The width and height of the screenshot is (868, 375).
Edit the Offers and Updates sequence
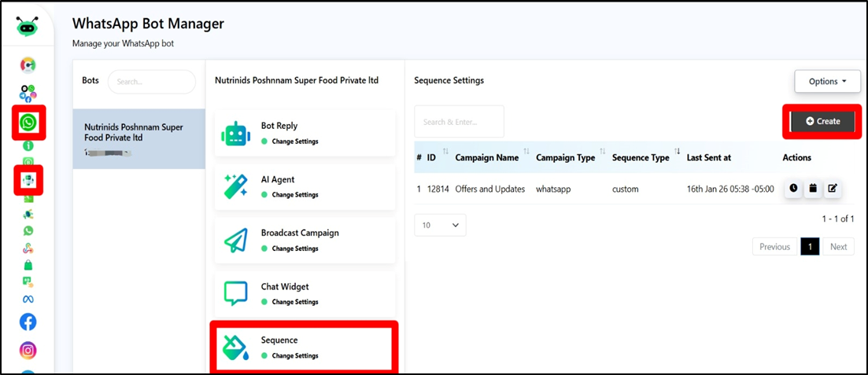tap(833, 189)
